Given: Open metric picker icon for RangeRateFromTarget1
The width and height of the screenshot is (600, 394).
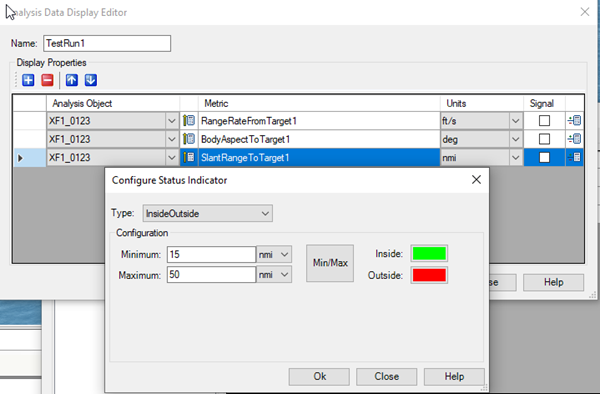Looking at the screenshot, I should pos(189,121).
